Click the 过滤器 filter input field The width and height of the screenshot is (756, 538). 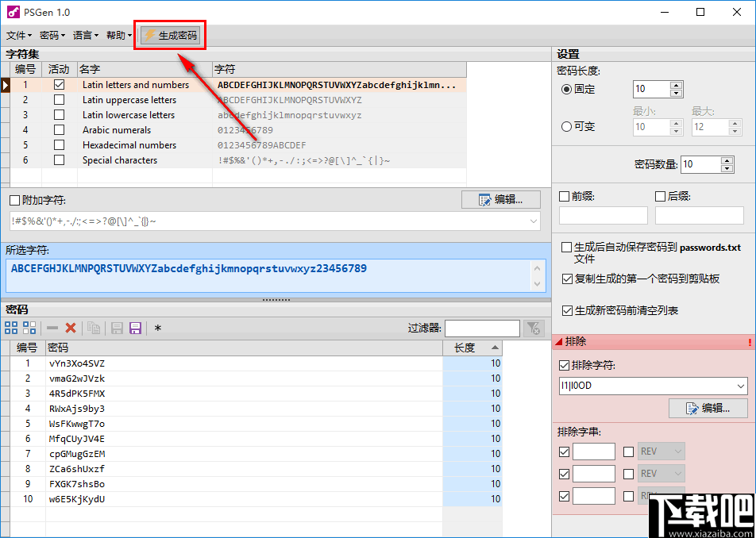tap(482, 329)
